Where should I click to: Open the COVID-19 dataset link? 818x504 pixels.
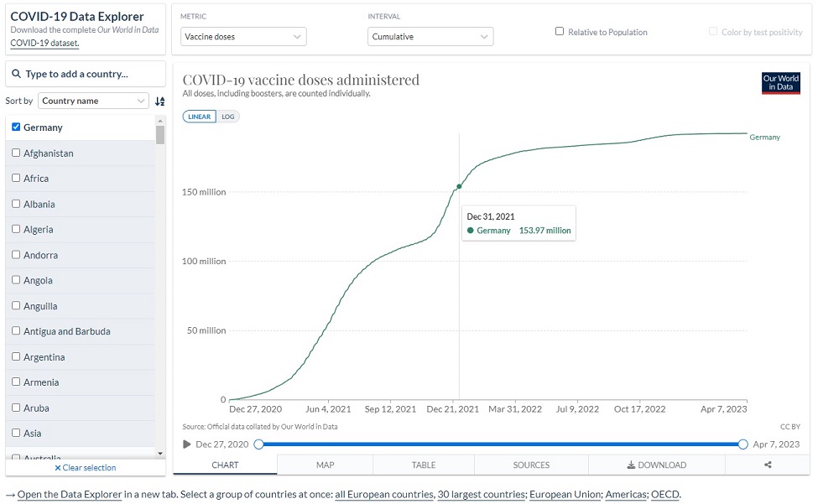(x=44, y=43)
